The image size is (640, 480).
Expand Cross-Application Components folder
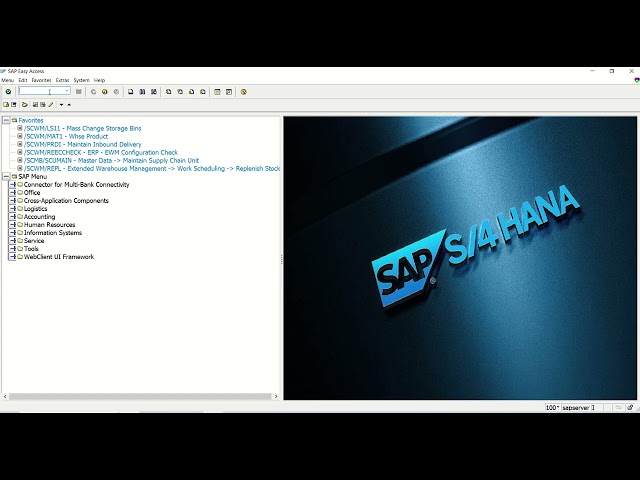click(x=13, y=200)
